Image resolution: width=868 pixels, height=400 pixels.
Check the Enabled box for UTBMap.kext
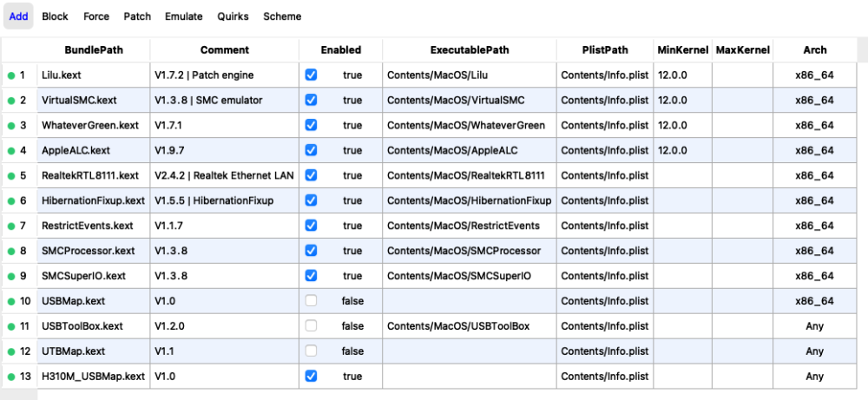click(x=311, y=351)
